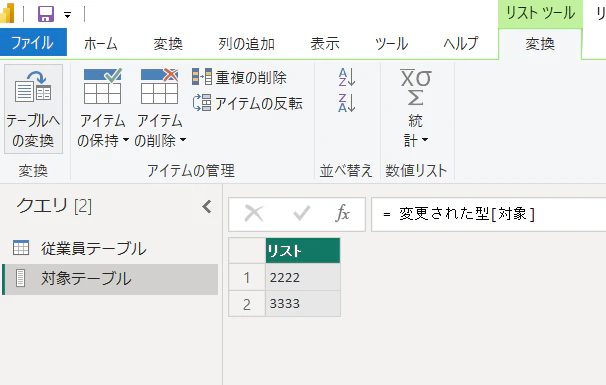Select 従業員テーブル query

pos(110,248)
